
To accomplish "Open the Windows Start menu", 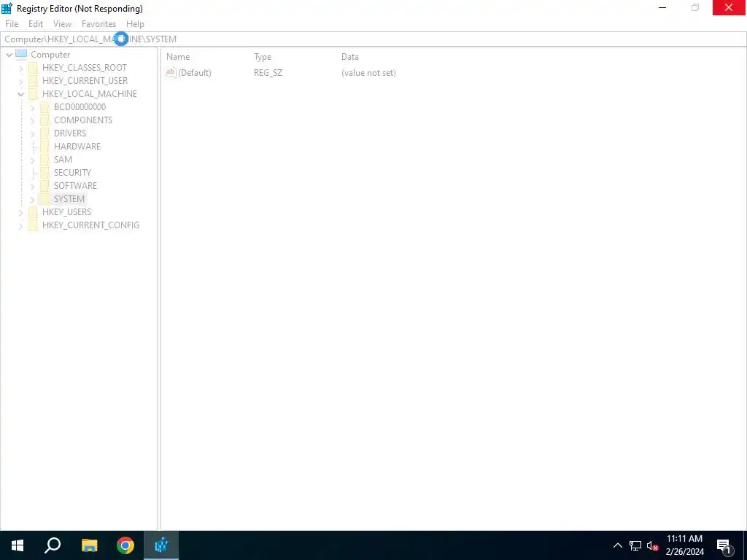I will pyautogui.click(x=18, y=545).
